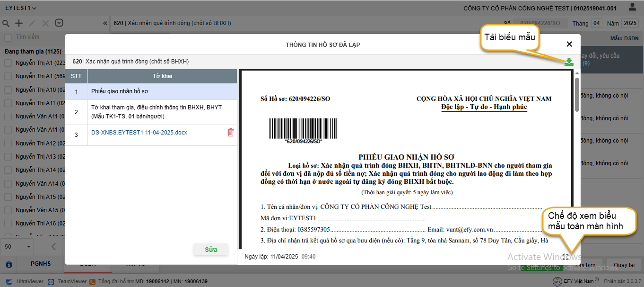The height and width of the screenshot is (287, 644).
Task: Click the document preview vertical scrollbar
Action: pos(577,95)
